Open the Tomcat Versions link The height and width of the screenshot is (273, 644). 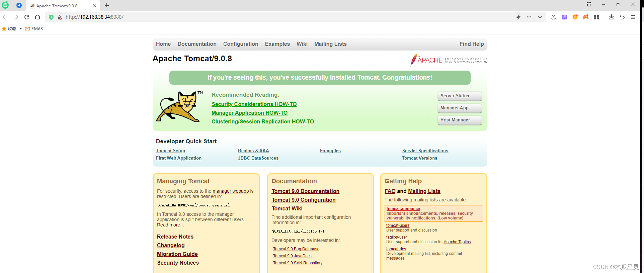419,158
